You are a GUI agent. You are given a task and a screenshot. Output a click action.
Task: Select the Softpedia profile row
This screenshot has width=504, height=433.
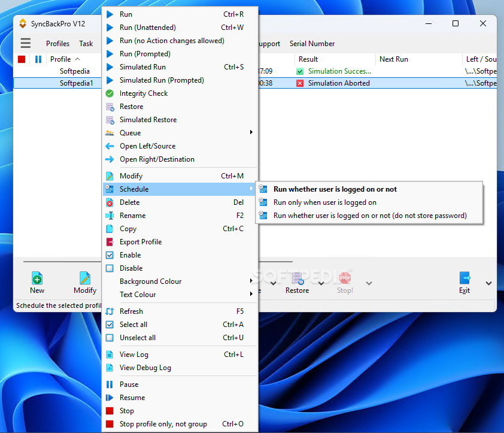click(75, 71)
